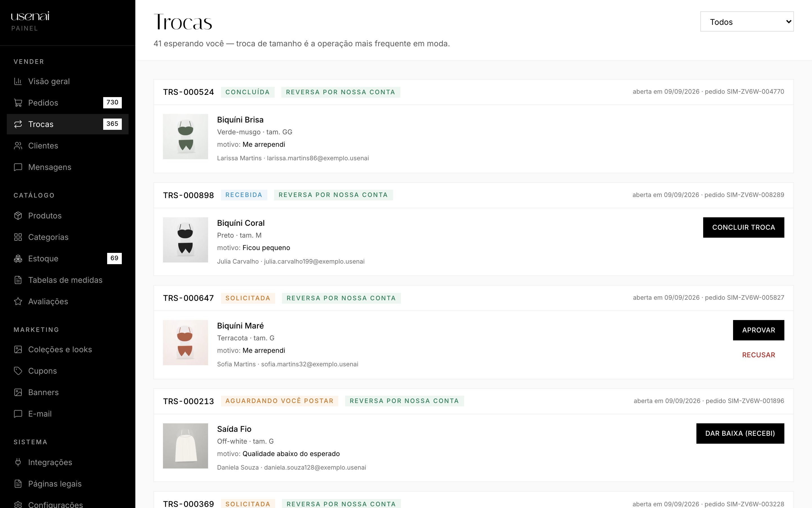The width and height of the screenshot is (812, 508).
Task: Open the Biquíni Coral product thumbnail
Action: [x=186, y=240]
